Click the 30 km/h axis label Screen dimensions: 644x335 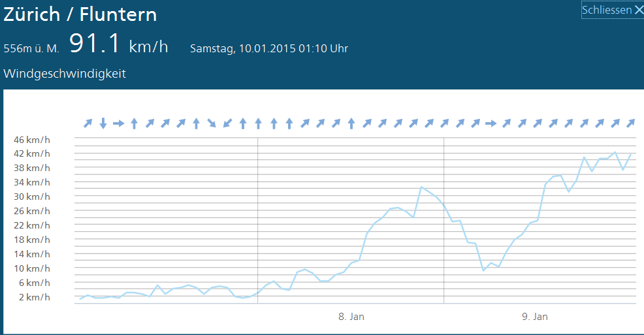(32, 197)
